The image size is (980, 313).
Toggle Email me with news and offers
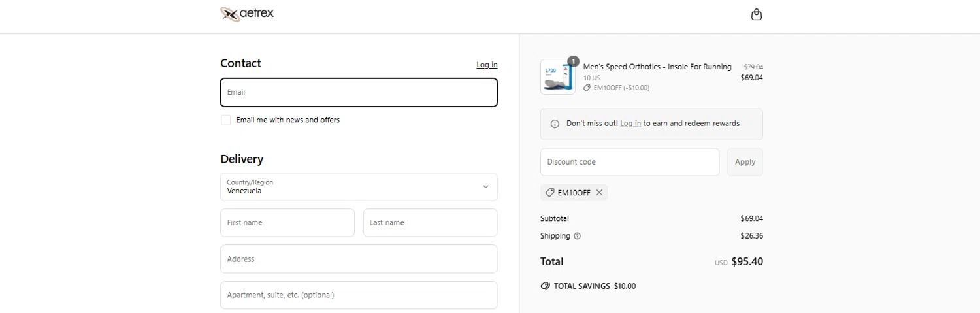pyautogui.click(x=226, y=120)
